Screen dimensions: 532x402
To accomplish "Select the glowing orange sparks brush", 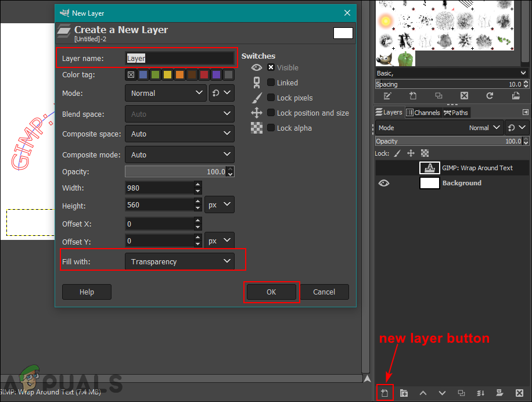I will coord(386,21).
